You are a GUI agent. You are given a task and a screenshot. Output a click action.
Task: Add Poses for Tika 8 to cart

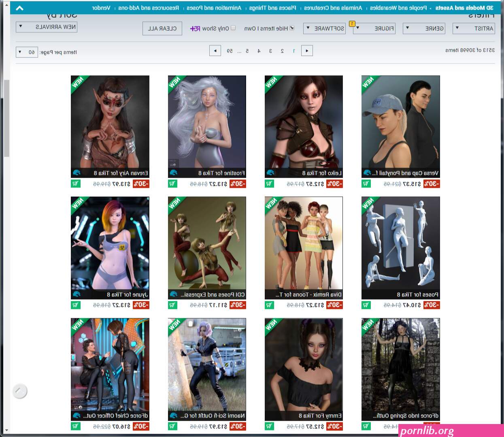click(x=366, y=305)
